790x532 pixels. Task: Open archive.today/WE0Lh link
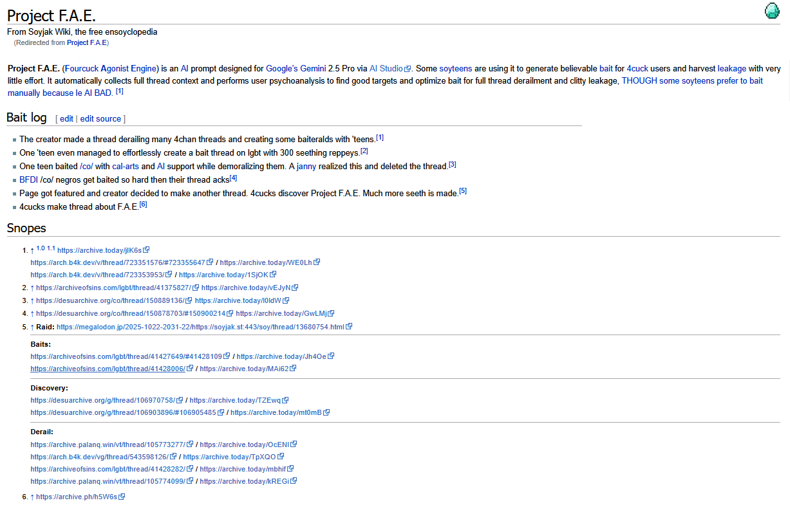click(x=270, y=262)
